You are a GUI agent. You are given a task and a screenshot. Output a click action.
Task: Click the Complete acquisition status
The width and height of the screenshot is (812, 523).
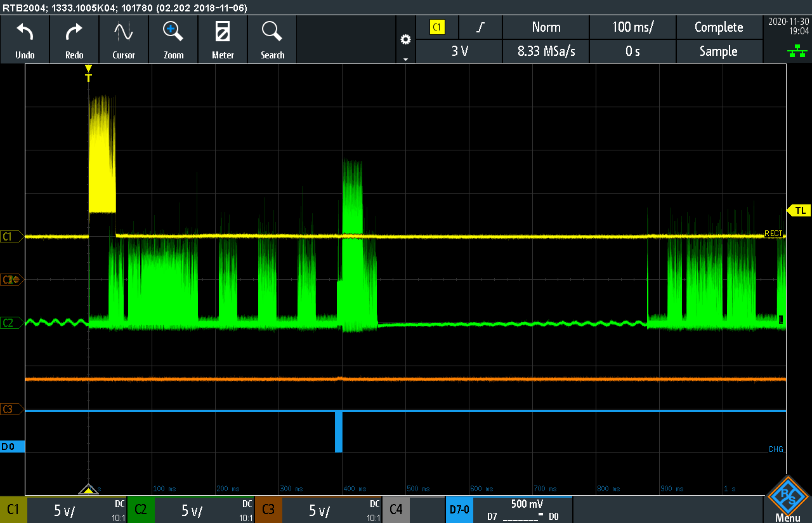coord(719,27)
